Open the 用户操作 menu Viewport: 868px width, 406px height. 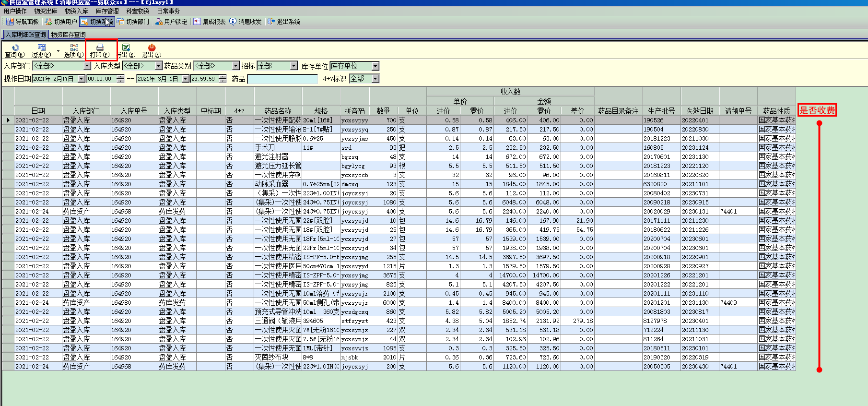click(x=15, y=11)
